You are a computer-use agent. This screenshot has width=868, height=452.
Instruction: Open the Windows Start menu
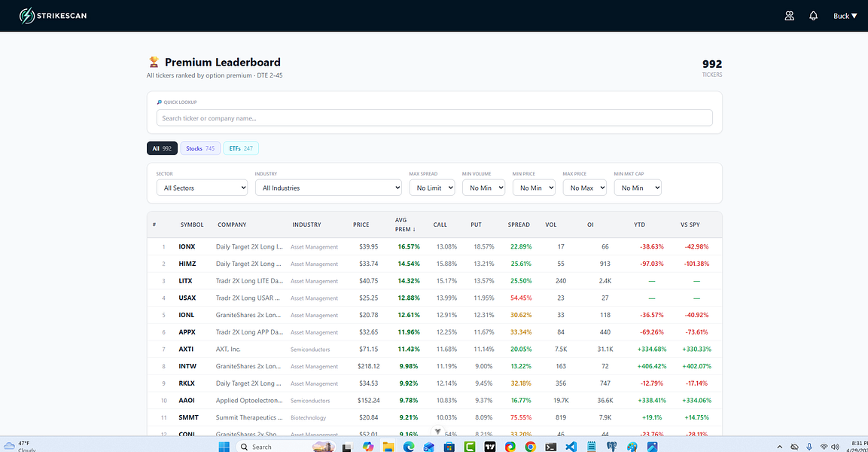coord(224,447)
